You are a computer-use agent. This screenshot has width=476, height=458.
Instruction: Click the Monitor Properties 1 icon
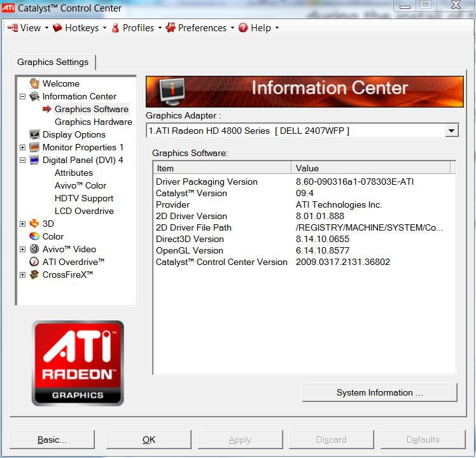tap(34, 147)
